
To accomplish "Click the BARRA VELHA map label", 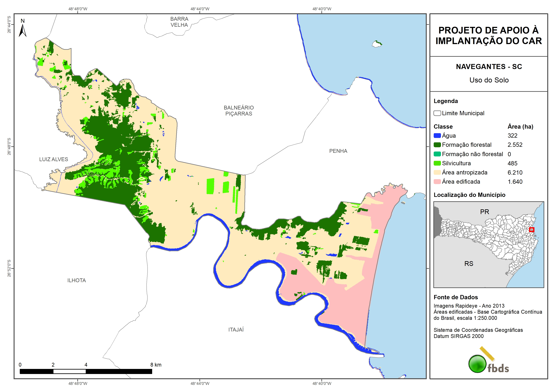I will [x=179, y=22].
